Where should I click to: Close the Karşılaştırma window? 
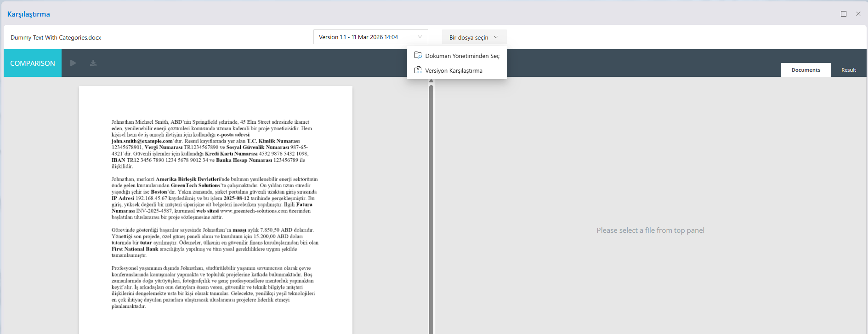(858, 14)
